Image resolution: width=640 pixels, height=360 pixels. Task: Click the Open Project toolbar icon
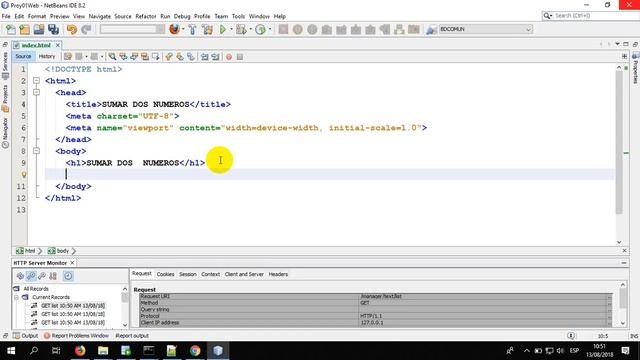coord(39,29)
